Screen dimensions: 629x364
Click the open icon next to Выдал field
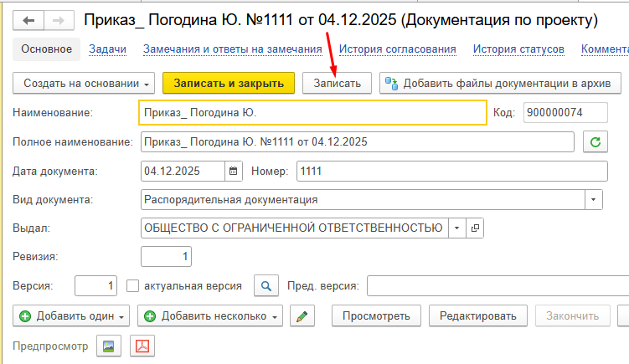tap(475, 228)
